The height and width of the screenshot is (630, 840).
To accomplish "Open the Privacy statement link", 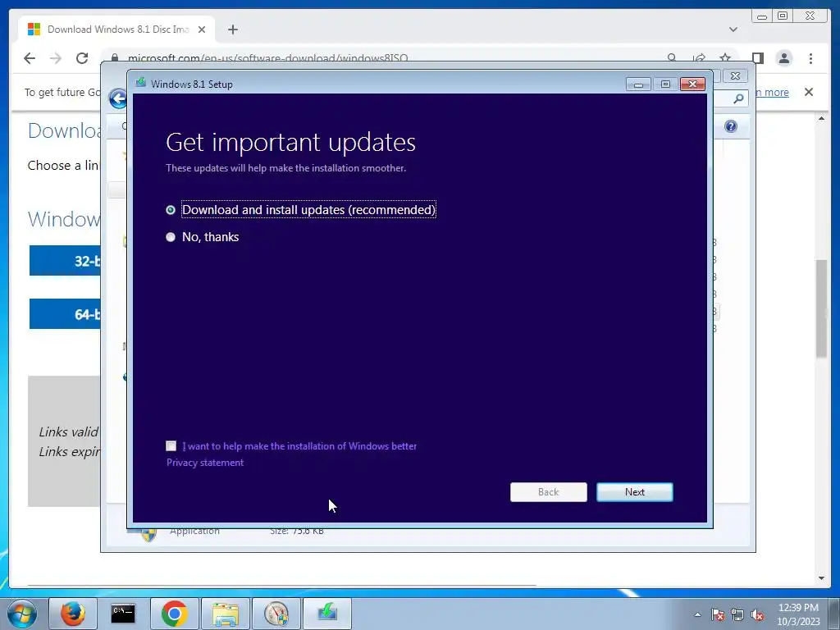I will [204, 463].
